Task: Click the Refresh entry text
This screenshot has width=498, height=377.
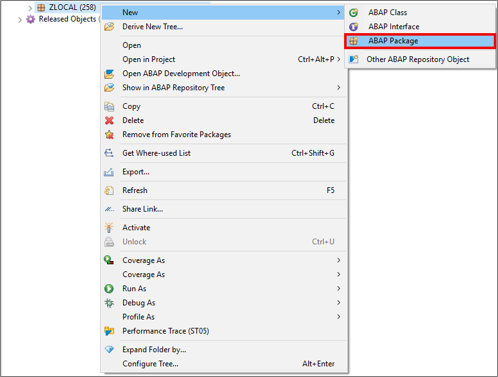Action: coord(135,190)
